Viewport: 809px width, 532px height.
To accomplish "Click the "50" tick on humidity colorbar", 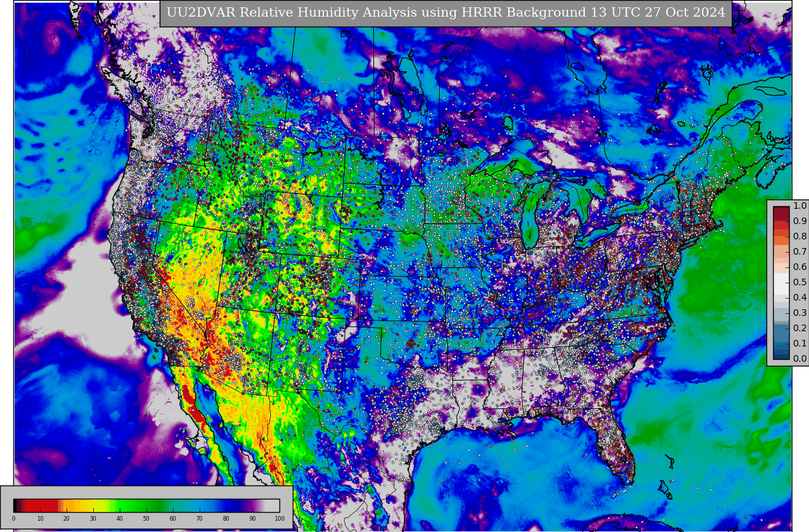I will [x=146, y=519].
